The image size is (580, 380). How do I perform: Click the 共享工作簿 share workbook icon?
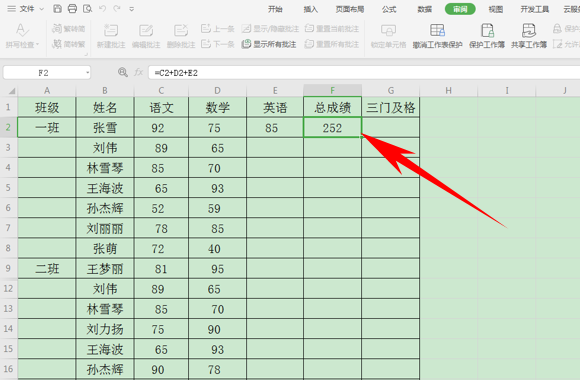click(x=529, y=30)
